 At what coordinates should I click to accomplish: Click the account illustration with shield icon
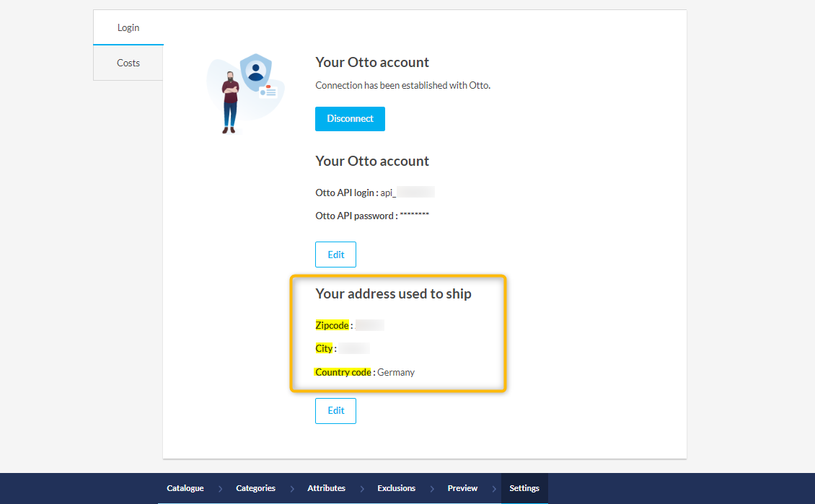(245, 93)
